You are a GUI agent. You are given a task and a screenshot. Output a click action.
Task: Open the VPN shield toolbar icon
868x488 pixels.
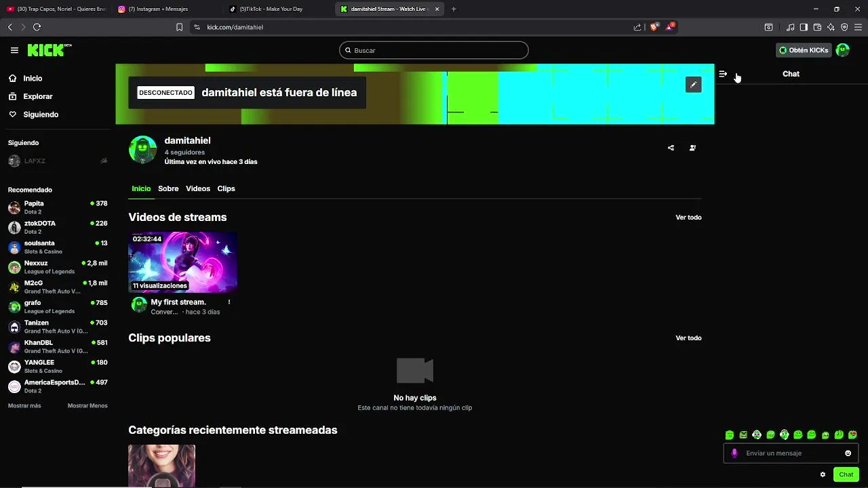tap(844, 27)
